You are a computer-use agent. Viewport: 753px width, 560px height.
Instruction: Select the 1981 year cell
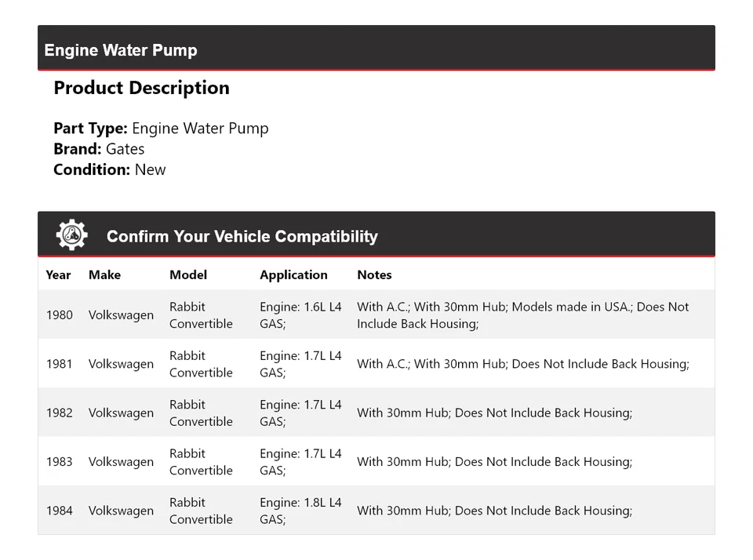(59, 364)
